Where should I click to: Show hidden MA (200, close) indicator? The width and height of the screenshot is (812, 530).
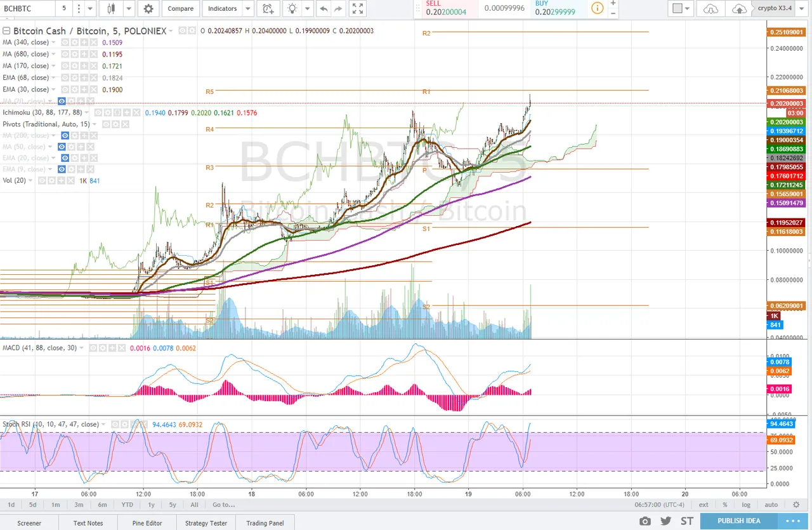click(x=65, y=135)
